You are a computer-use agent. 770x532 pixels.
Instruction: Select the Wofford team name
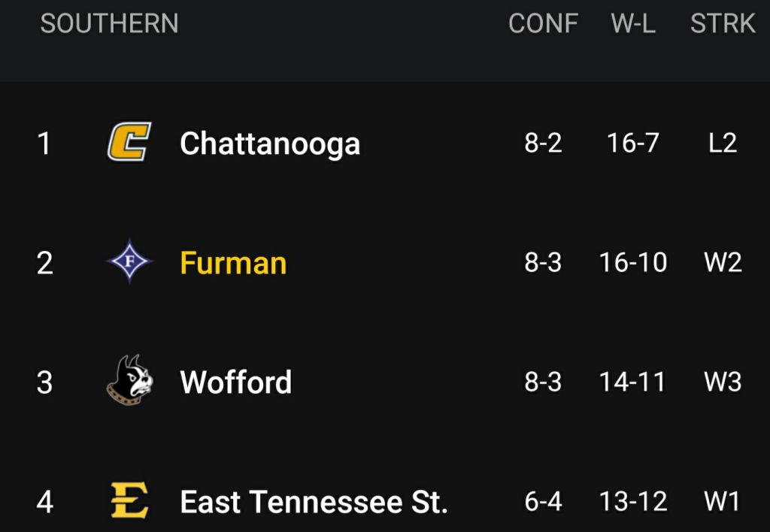click(236, 382)
